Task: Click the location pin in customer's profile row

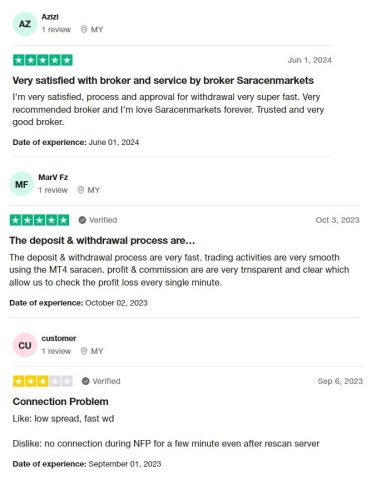Action: click(84, 351)
